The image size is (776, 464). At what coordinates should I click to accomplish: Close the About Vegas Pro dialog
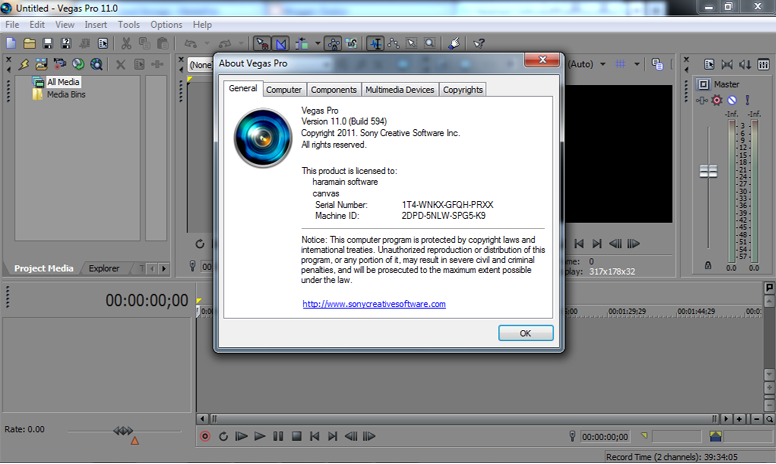pos(542,59)
